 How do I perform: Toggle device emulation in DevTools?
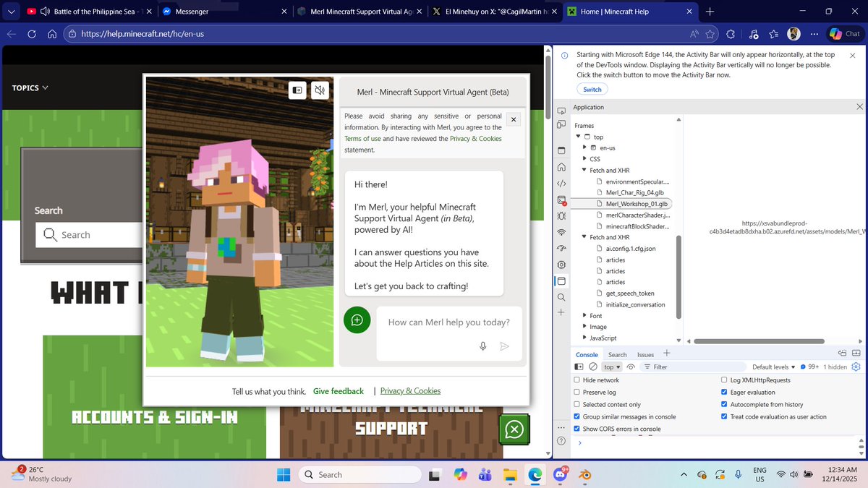561,124
